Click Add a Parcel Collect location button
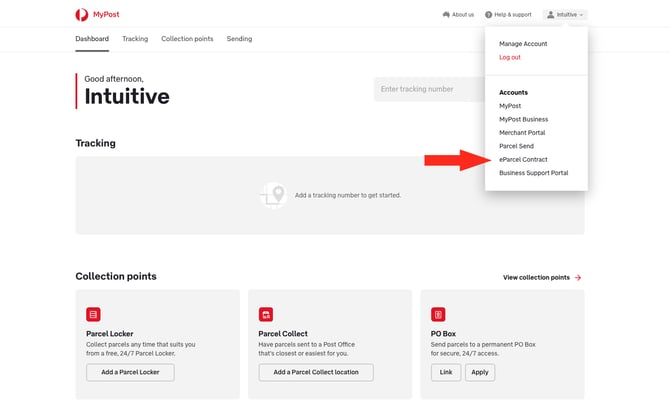The image size is (670, 402). (316, 373)
